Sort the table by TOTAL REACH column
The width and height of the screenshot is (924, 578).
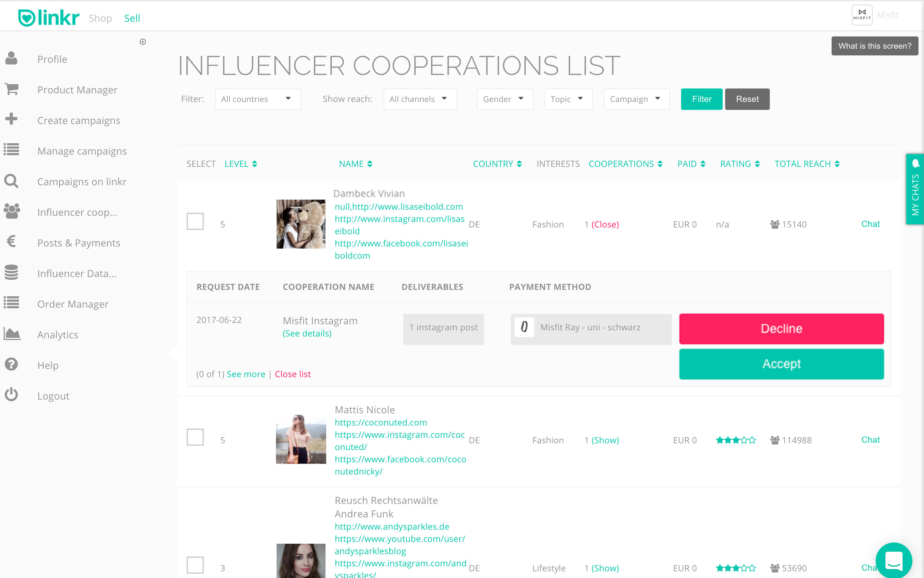point(807,163)
